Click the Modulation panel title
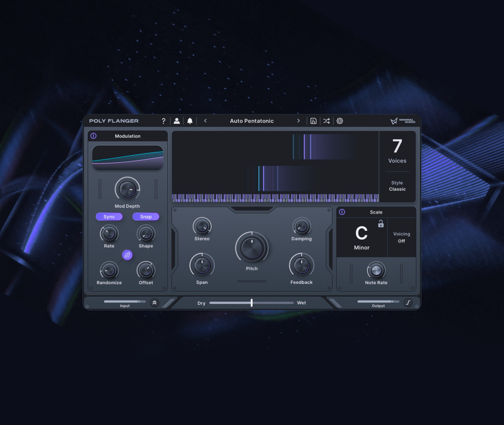 [x=128, y=136]
